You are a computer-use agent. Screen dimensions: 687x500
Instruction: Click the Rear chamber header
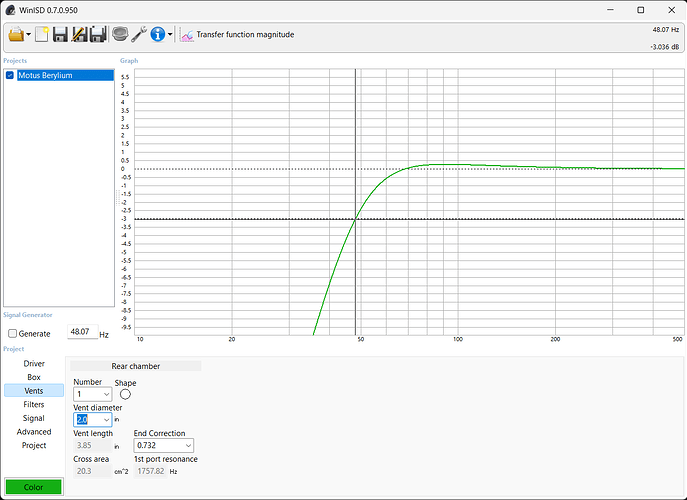click(135, 366)
